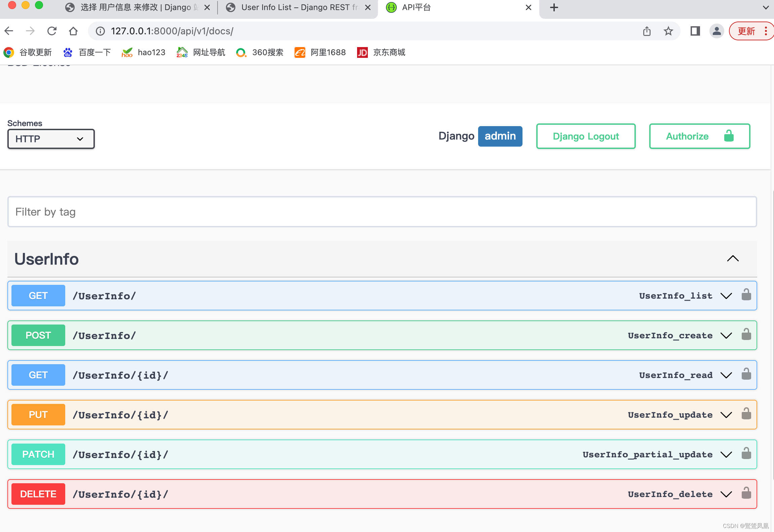This screenshot has height=532, width=774.
Task: Click the Django Logout button
Action: (x=585, y=136)
